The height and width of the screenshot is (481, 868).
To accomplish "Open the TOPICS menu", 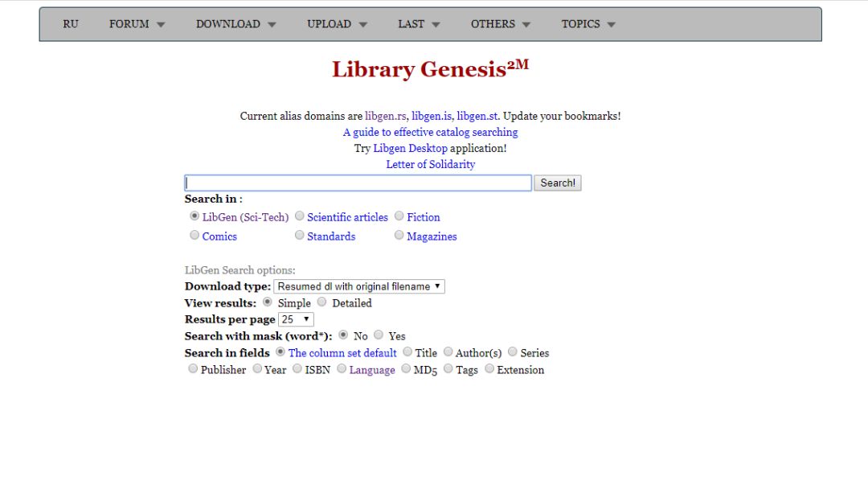I will click(580, 24).
